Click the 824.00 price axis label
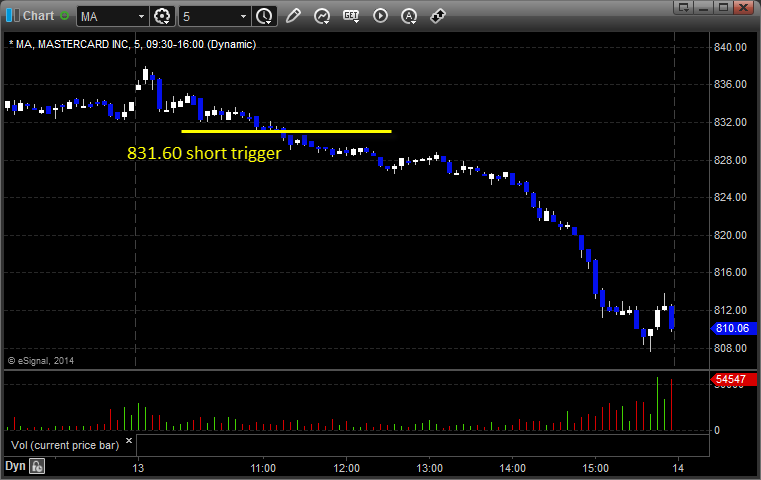Viewport: 761px width, 480px height. point(730,197)
